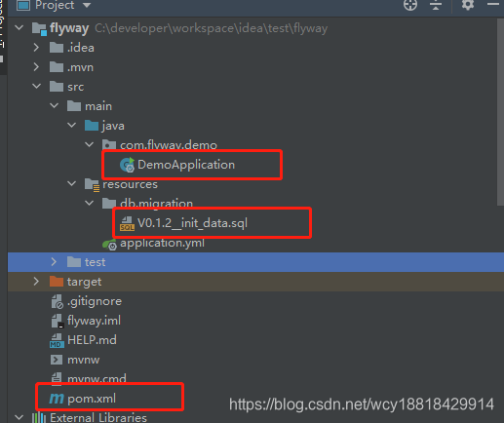The height and width of the screenshot is (423, 504).
Task: Click the src folder icon
Action: coord(57,87)
